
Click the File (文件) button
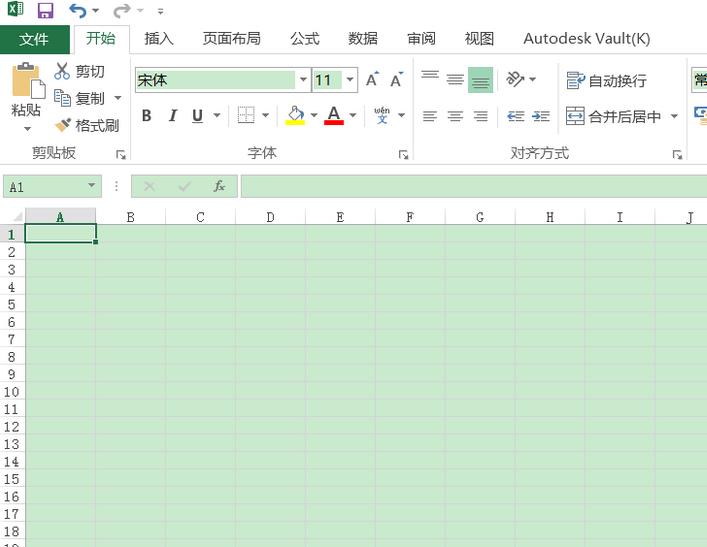pyautogui.click(x=34, y=39)
